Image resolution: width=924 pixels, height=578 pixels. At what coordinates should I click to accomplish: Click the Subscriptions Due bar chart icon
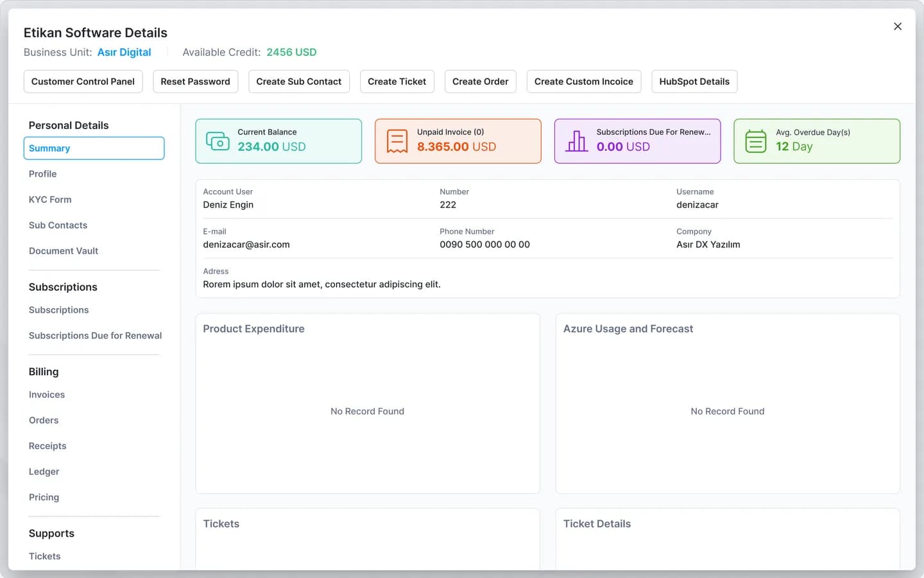coord(577,141)
